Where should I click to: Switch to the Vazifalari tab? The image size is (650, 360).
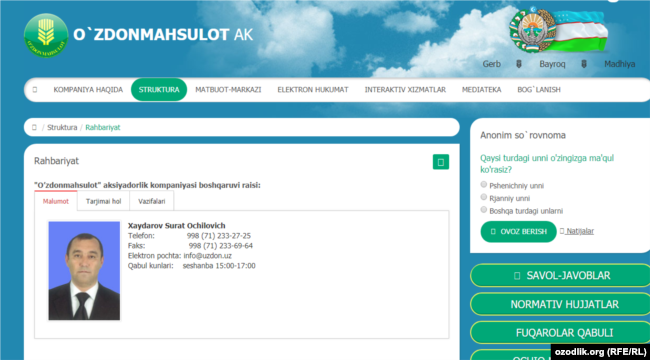pyautogui.click(x=152, y=202)
